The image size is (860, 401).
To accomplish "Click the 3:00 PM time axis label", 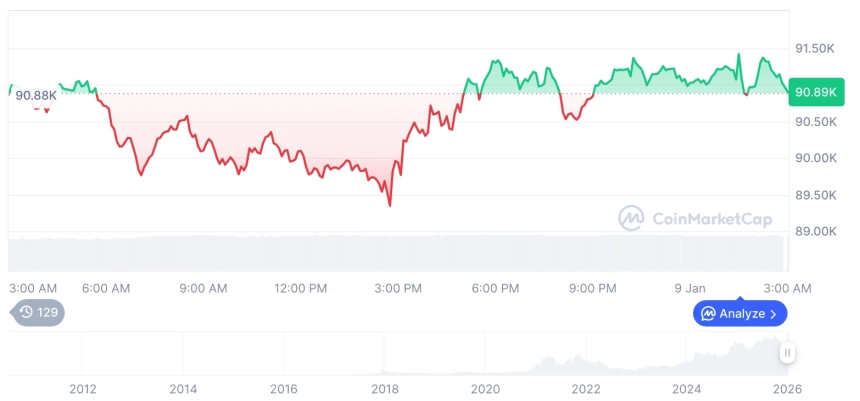I will pos(398,288).
